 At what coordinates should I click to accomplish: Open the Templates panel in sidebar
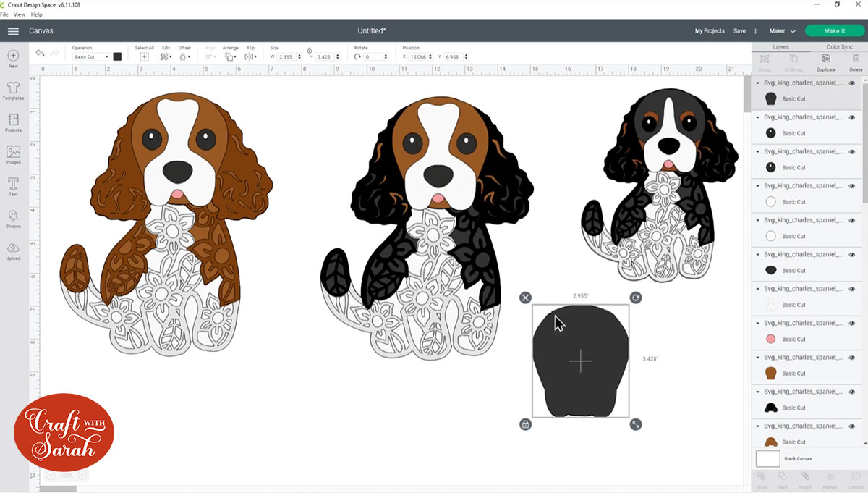pos(13,90)
